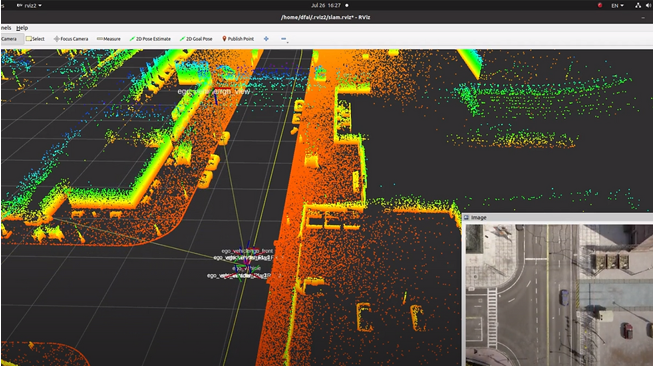The image size is (655, 366).
Task: Open the network status icon
Action: coord(638,5)
